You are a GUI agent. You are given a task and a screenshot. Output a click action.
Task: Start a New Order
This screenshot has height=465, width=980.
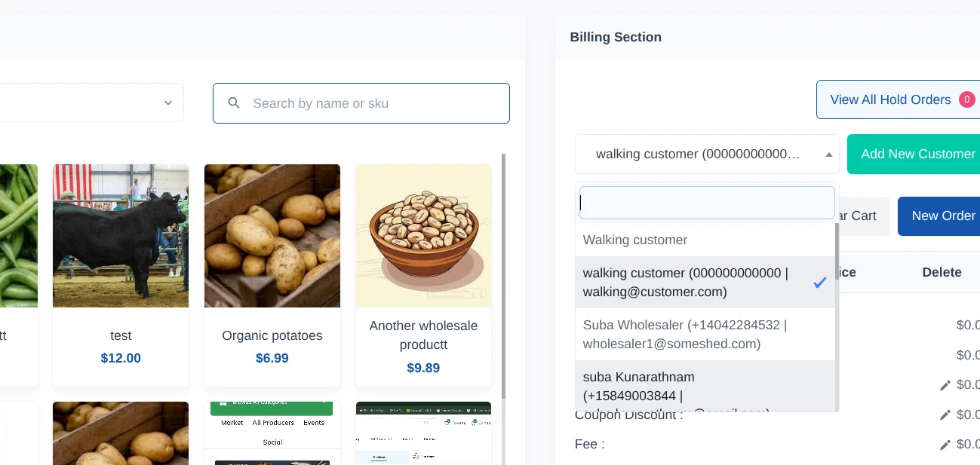tap(943, 216)
